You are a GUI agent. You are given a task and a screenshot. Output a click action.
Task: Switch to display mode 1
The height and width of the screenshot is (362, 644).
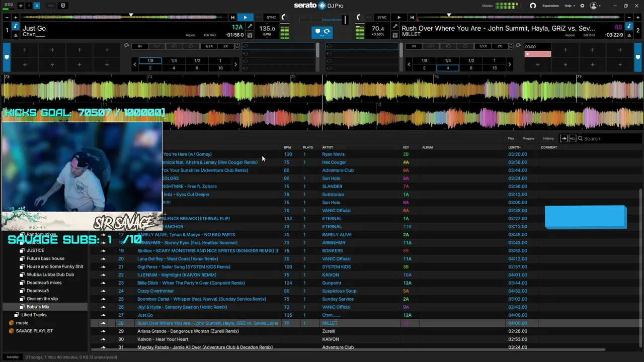(x=29, y=6)
